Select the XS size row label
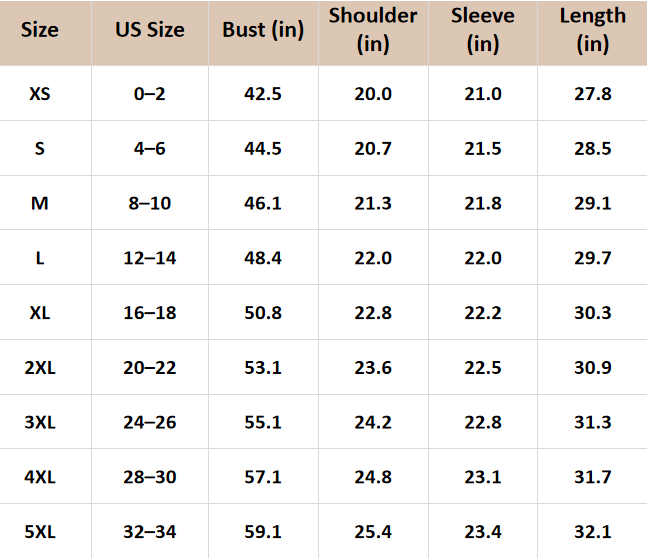Screen dimensions: 647x558 click(x=40, y=94)
